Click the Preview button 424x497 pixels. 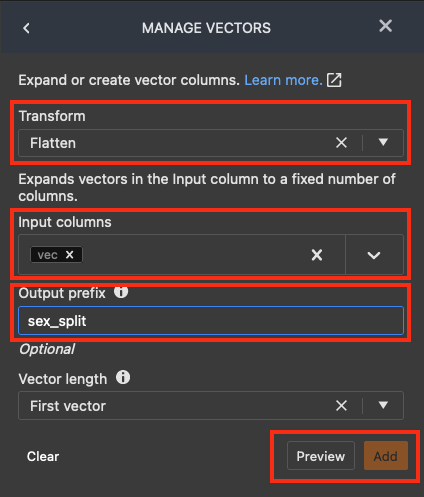click(321, 456)
